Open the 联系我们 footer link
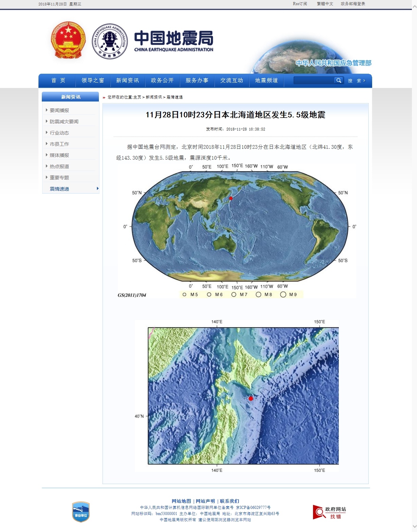Viewport: 417px width, 532px height. point(229,501)
